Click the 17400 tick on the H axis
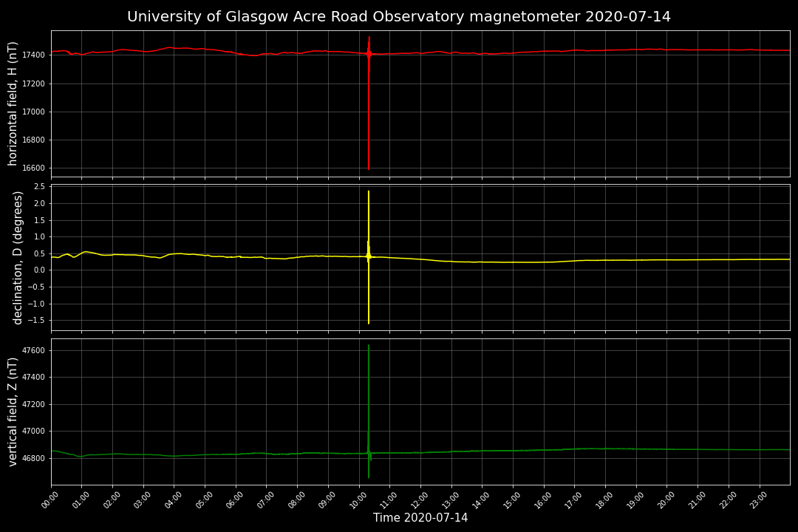 pos(33,55)
